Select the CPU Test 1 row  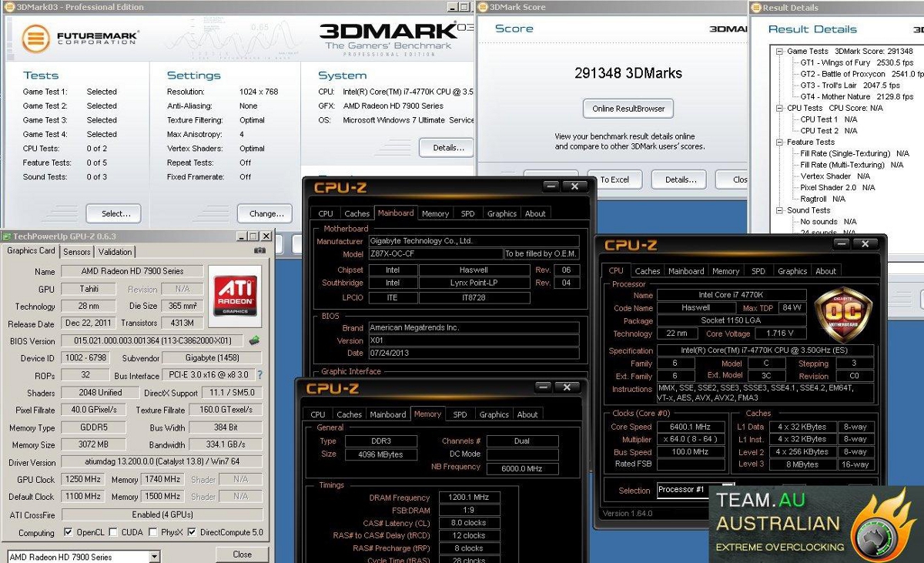(829, 119)
